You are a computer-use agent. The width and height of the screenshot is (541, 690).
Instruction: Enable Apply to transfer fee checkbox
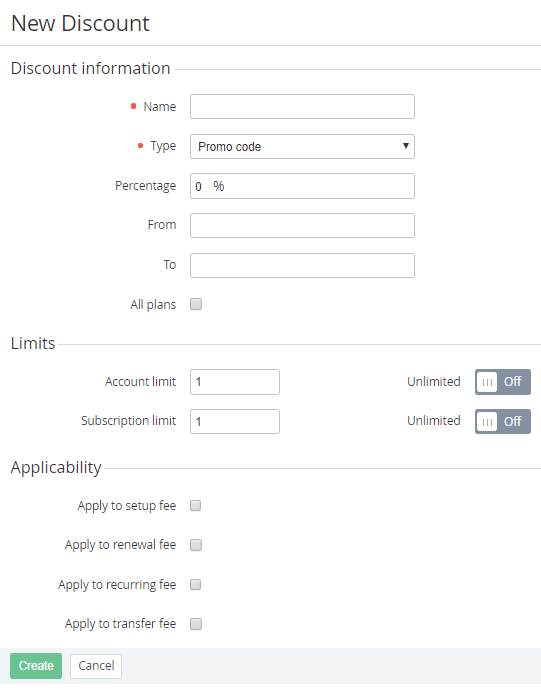coord(196,624)
